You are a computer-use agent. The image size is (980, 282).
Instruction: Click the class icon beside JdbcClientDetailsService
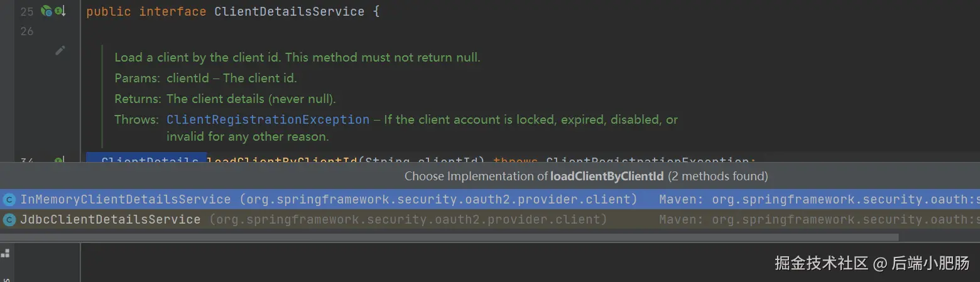[x=9, y=219]
